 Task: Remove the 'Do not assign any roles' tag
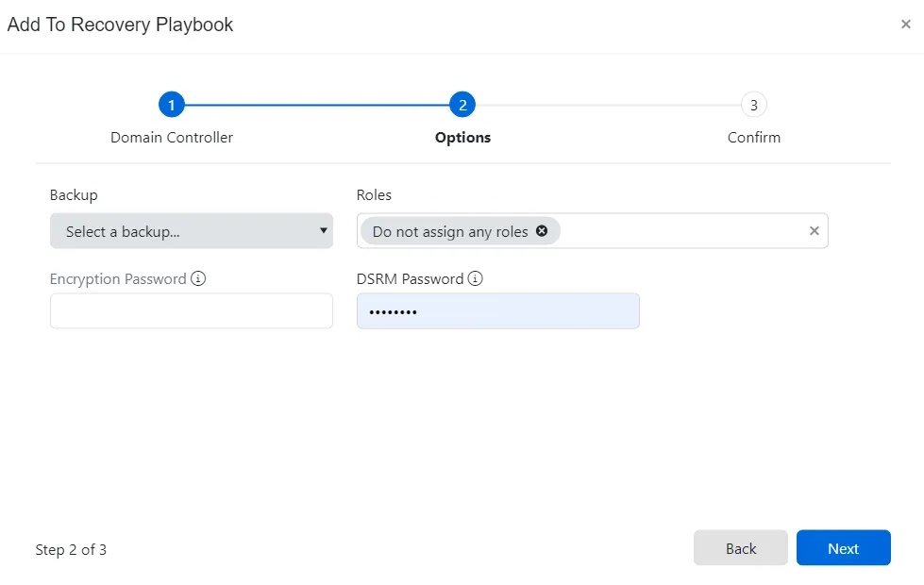tap(542, 231)
